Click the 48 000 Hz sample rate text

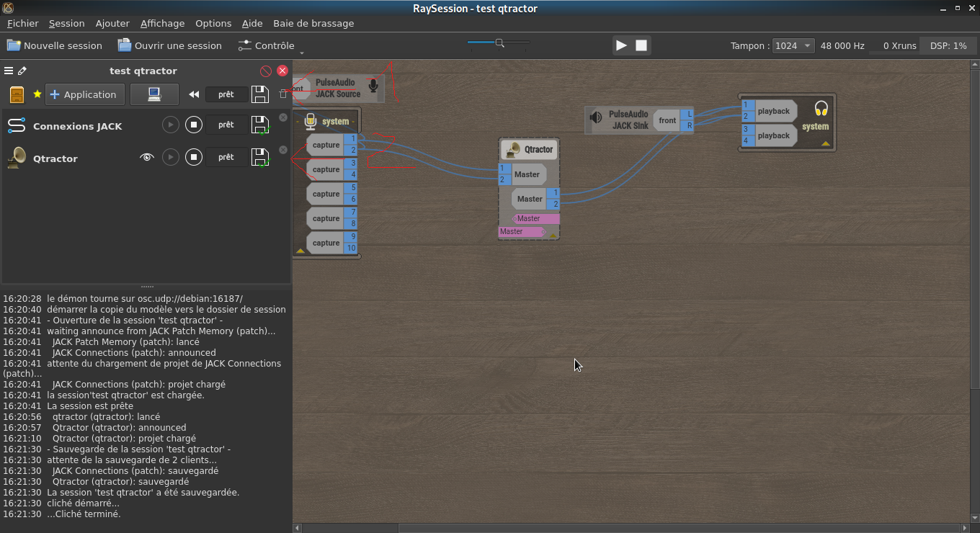842,45
